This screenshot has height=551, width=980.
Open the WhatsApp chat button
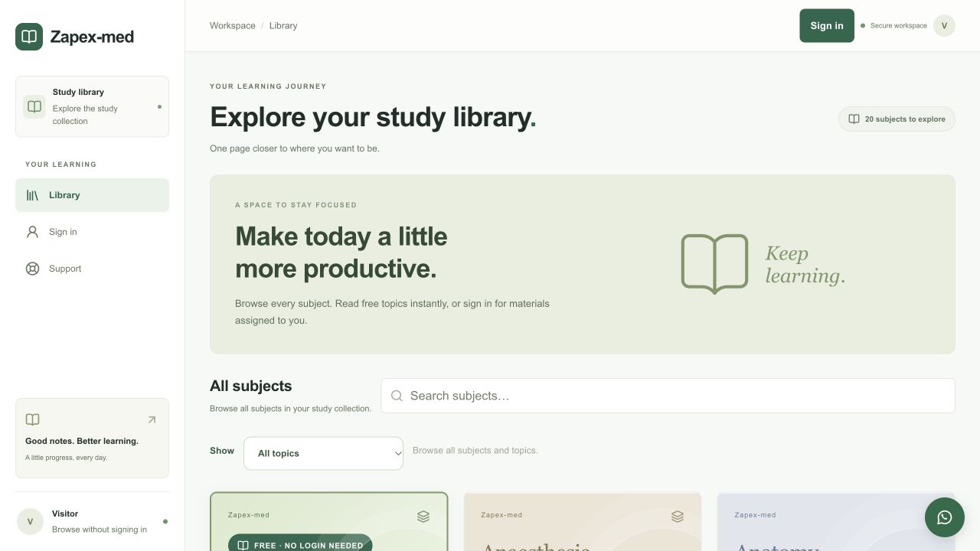(x=945, y=517)
